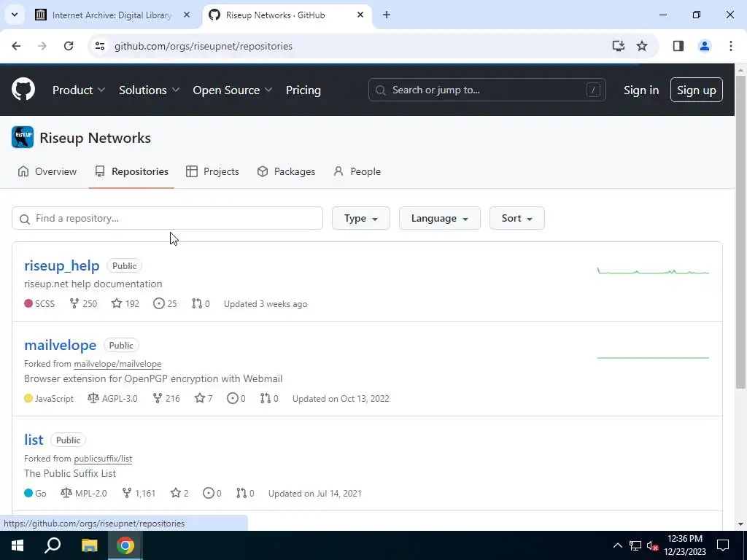This screenshot has height=560, width=747.
Task: Follow the publicsuffix/list fork source link
Action: pyautogui.click(x=103, y=459)
